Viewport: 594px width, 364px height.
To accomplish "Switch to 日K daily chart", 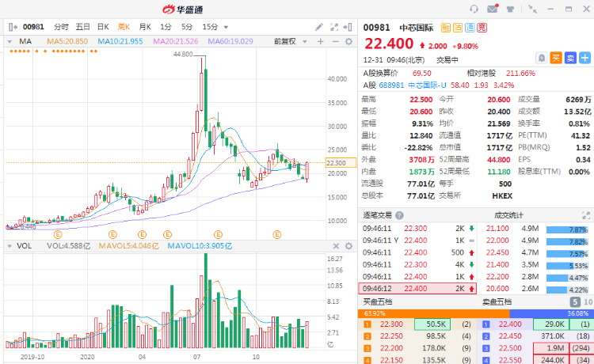I will (103, 27).
